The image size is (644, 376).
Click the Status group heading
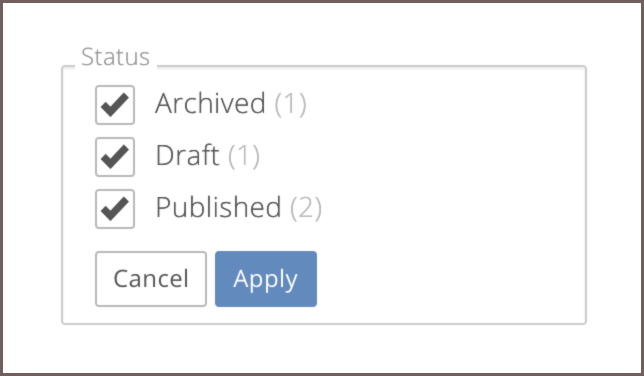tap(115, 57)
